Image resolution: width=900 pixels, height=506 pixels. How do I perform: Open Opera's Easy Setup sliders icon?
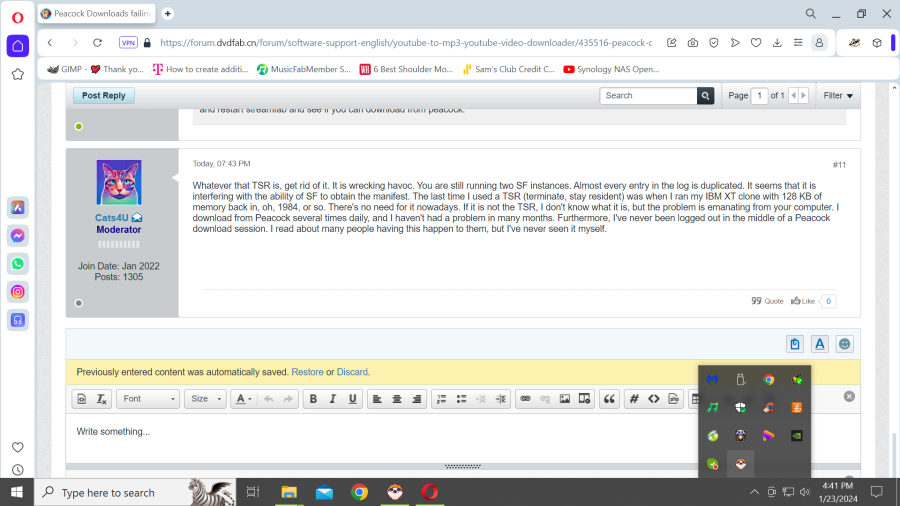pyautogui.click(x=798, y=42)
